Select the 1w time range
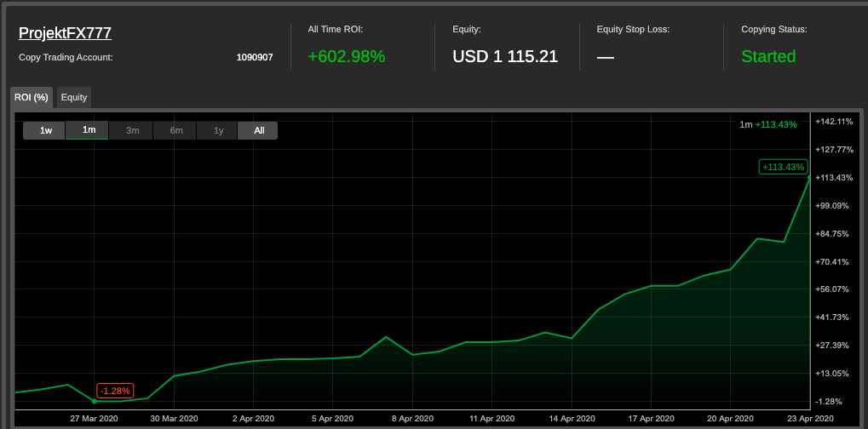Image resolution: width=868 pixels, height=429 pixels. coord(44,130)
